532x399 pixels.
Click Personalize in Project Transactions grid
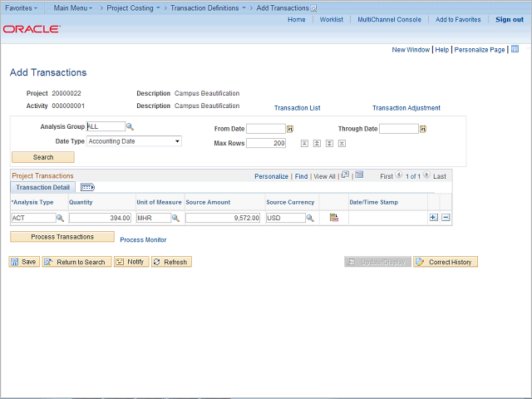click(x=271, y=176)
